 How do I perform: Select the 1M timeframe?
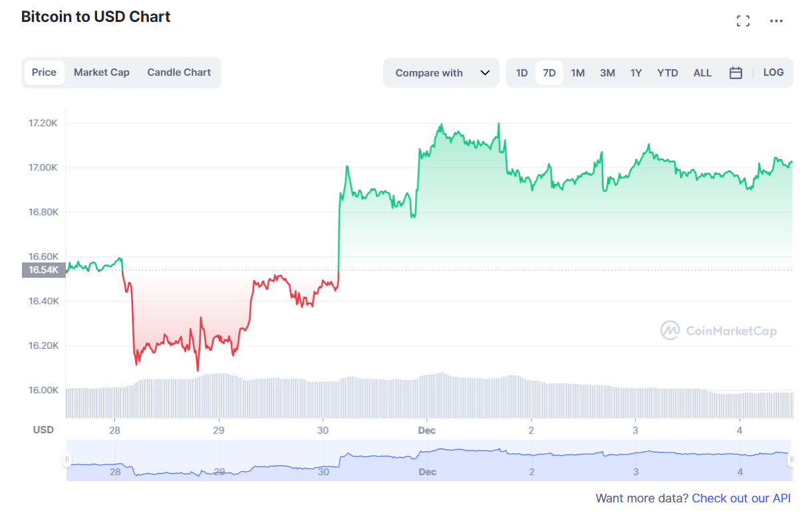coord(577,72)
